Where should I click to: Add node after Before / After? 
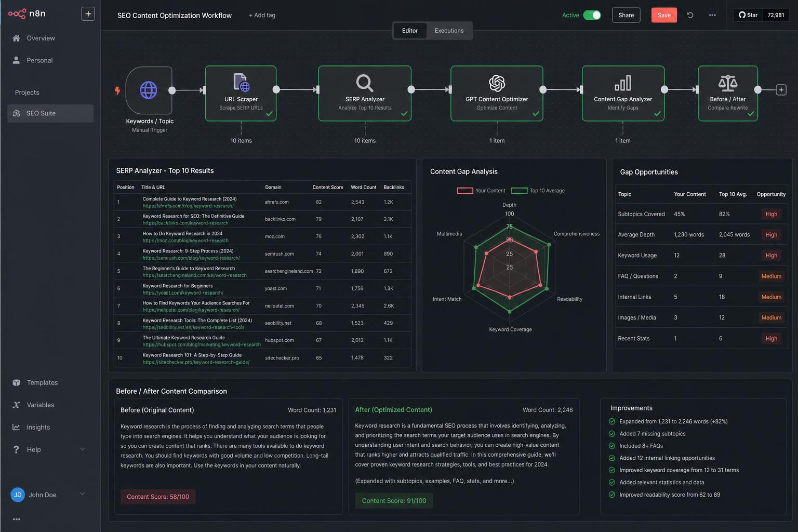pos(781,90)
